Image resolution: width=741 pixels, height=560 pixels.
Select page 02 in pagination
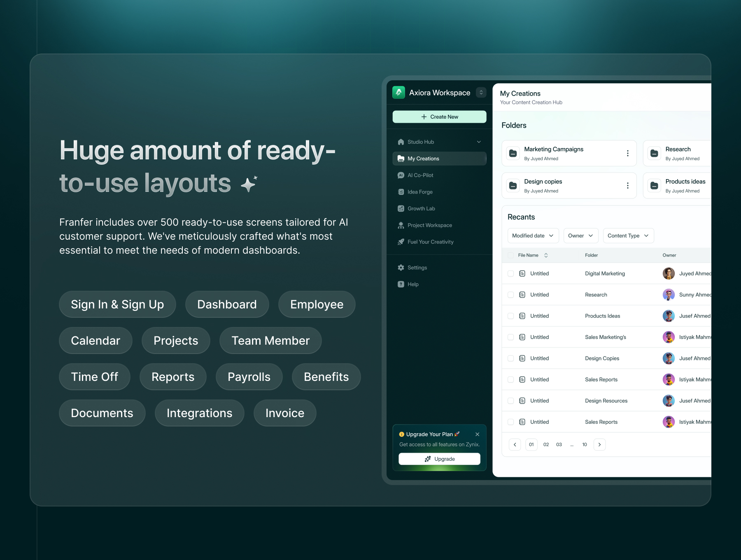point(546,445)
